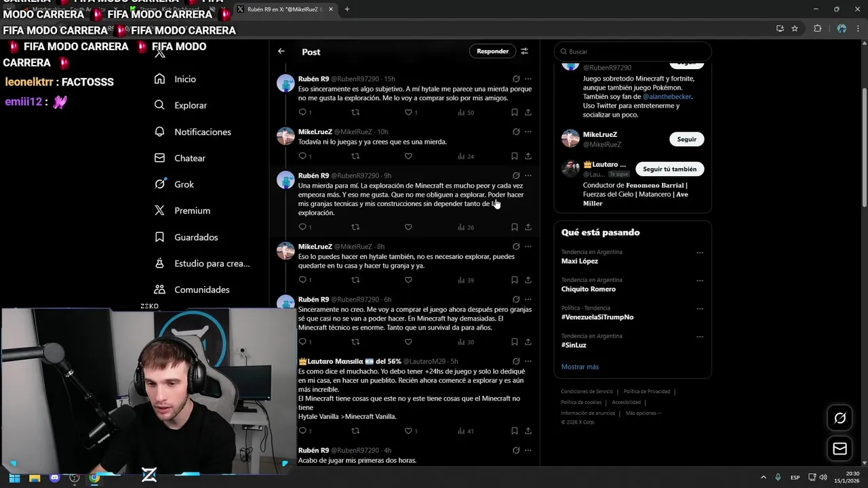
Task: Open the Chiquito Romero trend
Action: [x=589, y=289]
